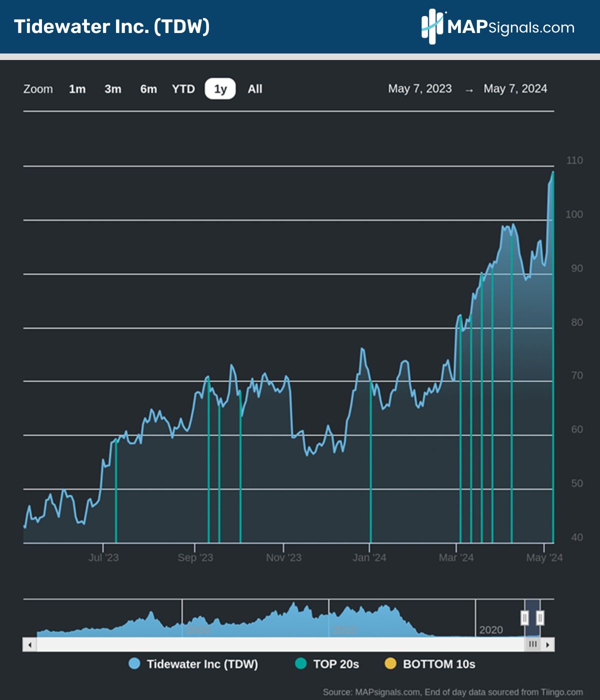Image resolution: width=600 pixels, height=700 pixels.
Task: Set zoom range to 3m
Action: pos(113,89)
